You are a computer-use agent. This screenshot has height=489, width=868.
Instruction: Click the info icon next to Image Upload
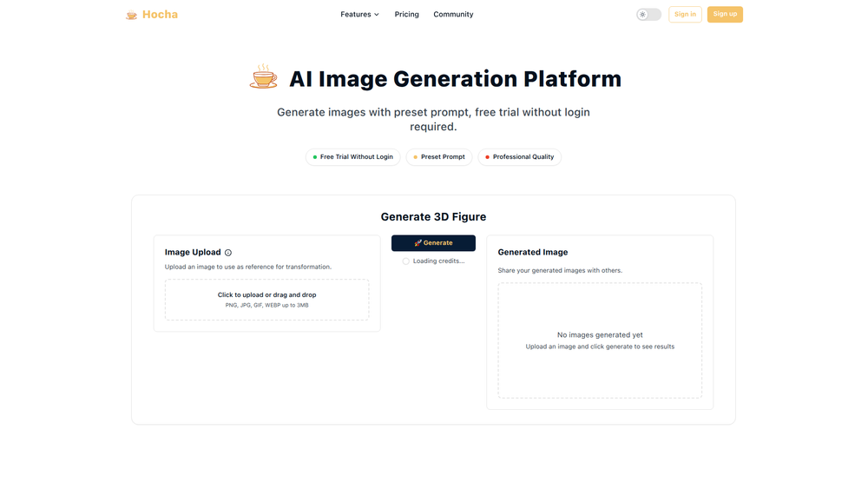(228, 253)
